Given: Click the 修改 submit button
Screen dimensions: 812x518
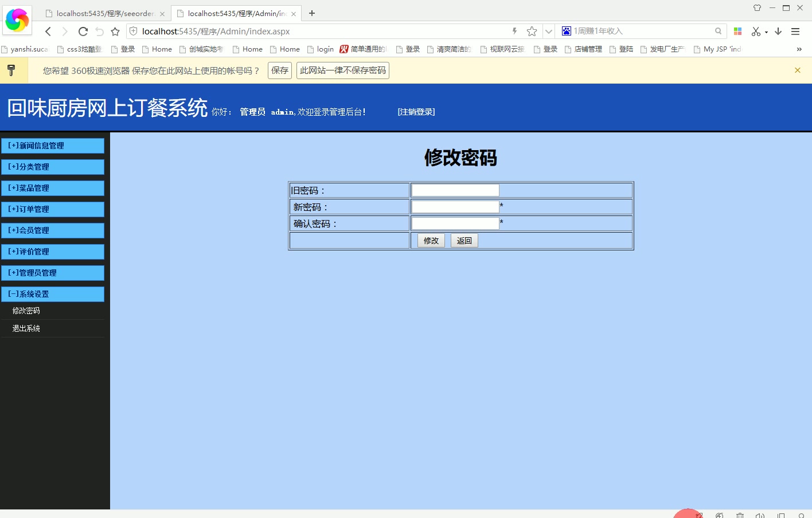Looking at the screenshot, I should 431,241.
